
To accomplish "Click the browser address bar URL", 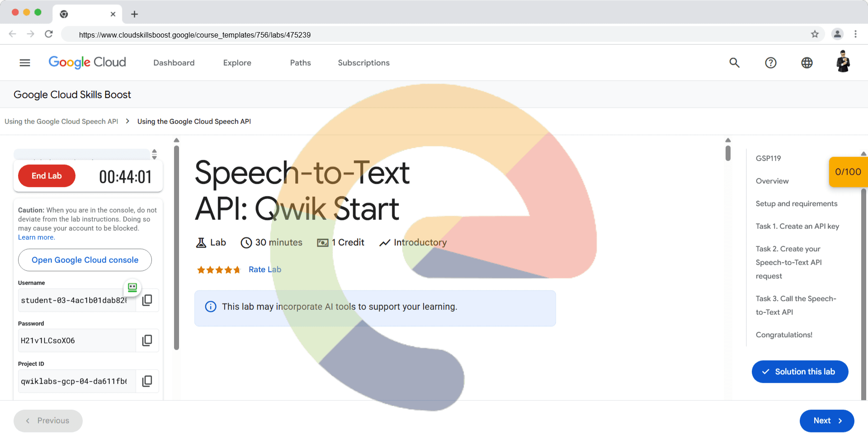I will pos(195,35).
